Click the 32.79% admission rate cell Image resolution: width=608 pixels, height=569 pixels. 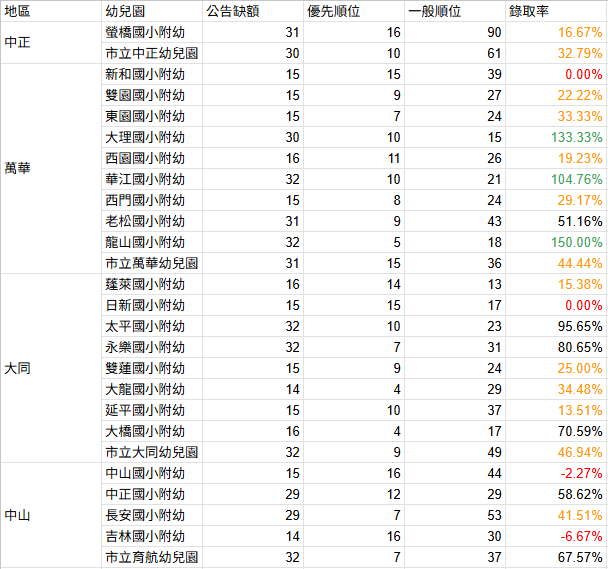tap(556, 53)
